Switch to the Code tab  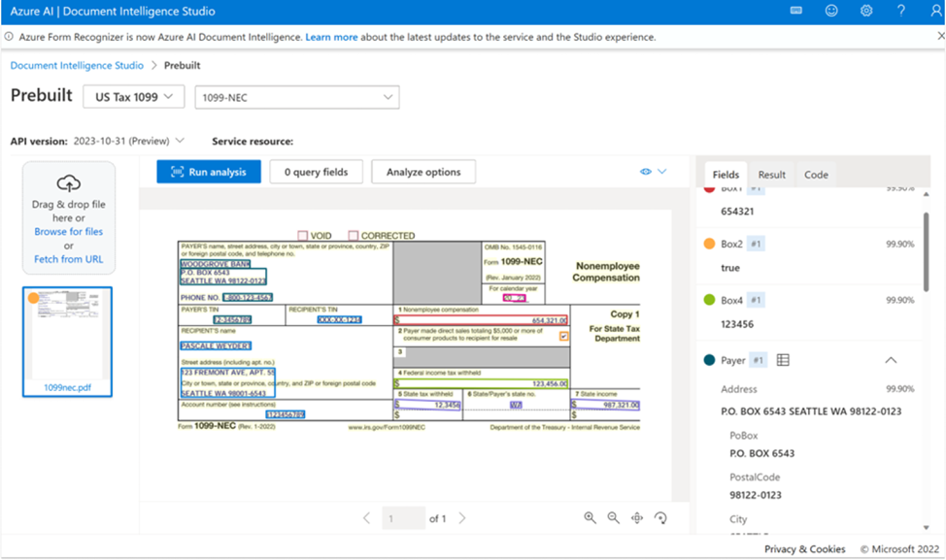point(816,174)
